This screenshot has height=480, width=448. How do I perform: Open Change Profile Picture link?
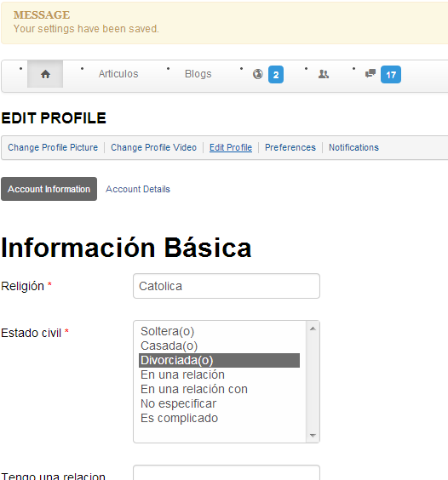coord(53,147)
